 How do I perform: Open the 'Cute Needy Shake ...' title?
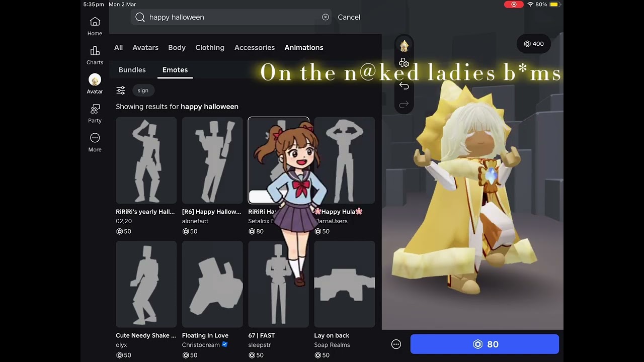tap(146, 335)
